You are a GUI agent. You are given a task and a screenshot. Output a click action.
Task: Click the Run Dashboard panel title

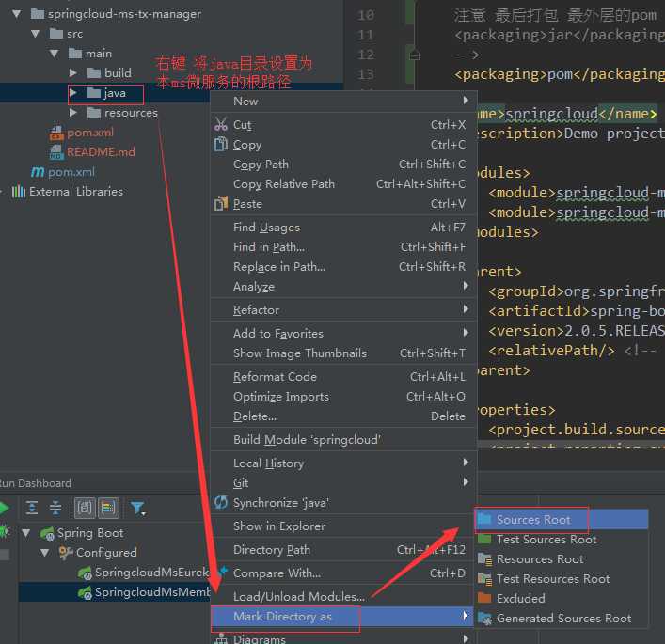point(36,483)
